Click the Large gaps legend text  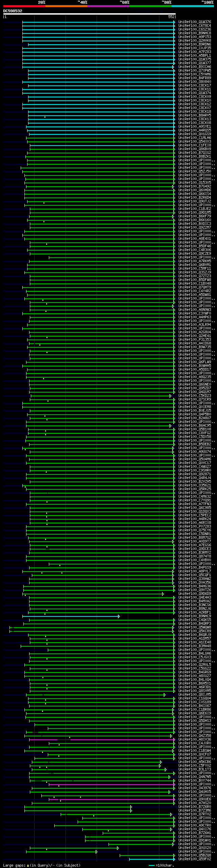pos(42,865)
